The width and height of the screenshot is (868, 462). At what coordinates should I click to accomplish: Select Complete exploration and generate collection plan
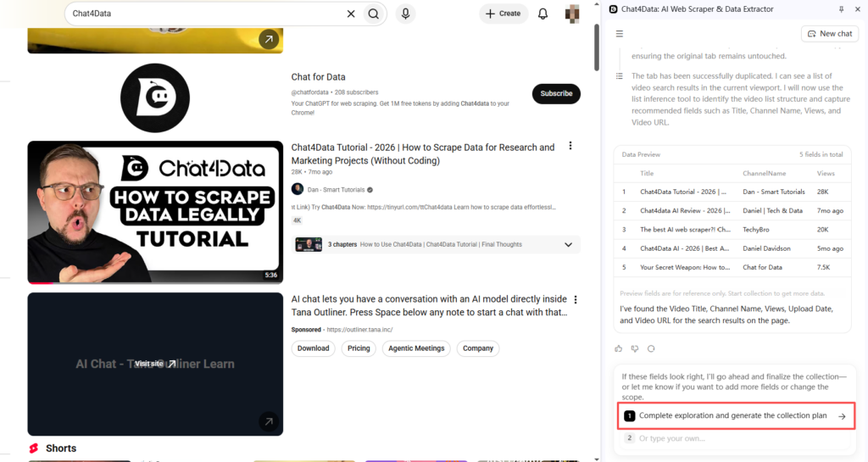point(737,416)
